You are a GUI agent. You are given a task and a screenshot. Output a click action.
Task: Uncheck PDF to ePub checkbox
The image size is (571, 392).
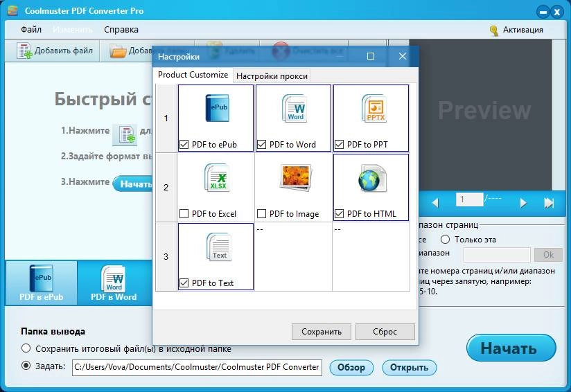coord(184,145)
